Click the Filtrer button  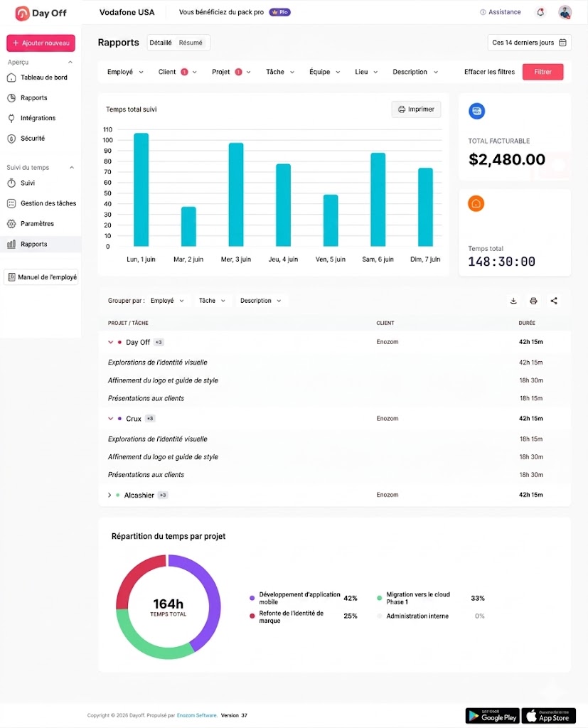click(542, 72)
